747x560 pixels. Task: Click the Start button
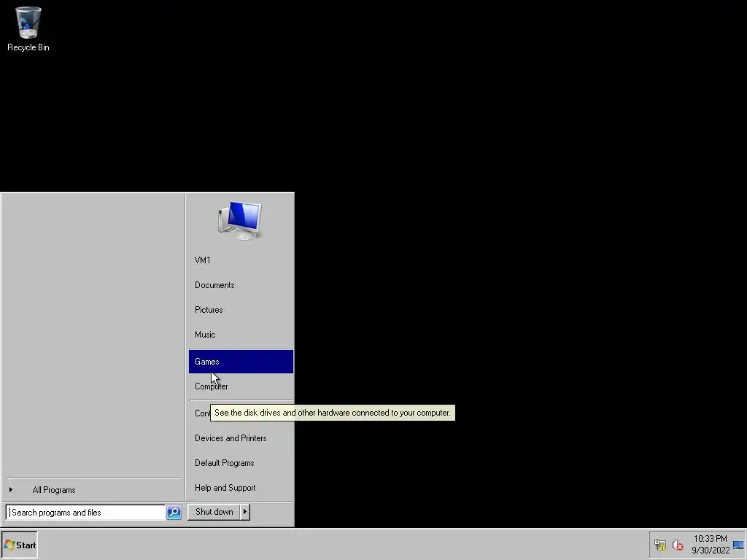click(20, 545)
